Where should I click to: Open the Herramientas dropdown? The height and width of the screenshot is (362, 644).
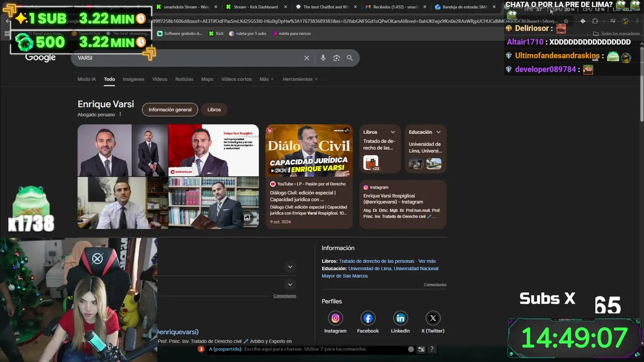(x=299, y=79)
